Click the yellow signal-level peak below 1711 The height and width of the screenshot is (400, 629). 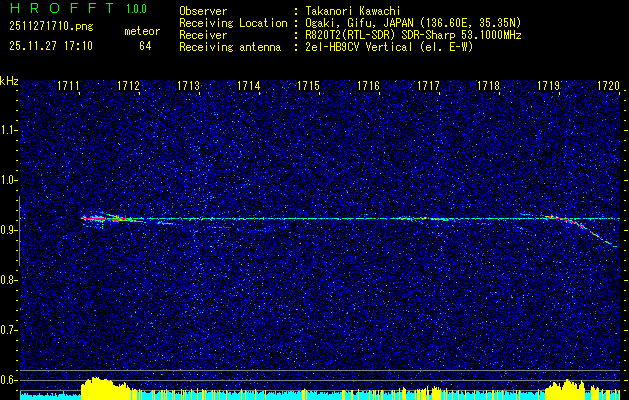[x=105, y=388]
